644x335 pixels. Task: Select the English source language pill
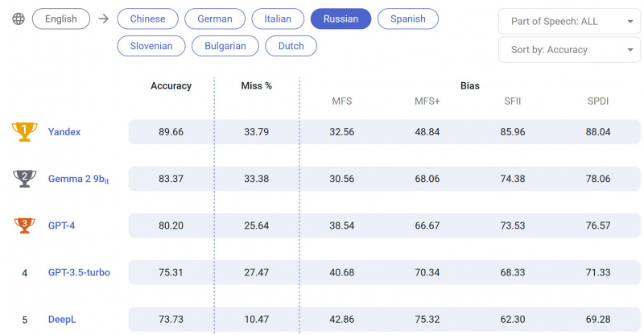[61, 19]
